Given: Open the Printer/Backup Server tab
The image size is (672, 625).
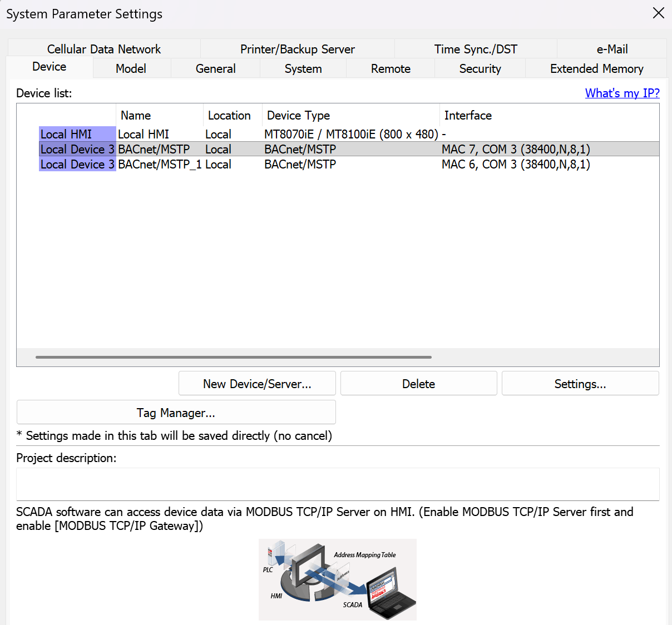Looking at the screenshot, I should tap(297, 49).
